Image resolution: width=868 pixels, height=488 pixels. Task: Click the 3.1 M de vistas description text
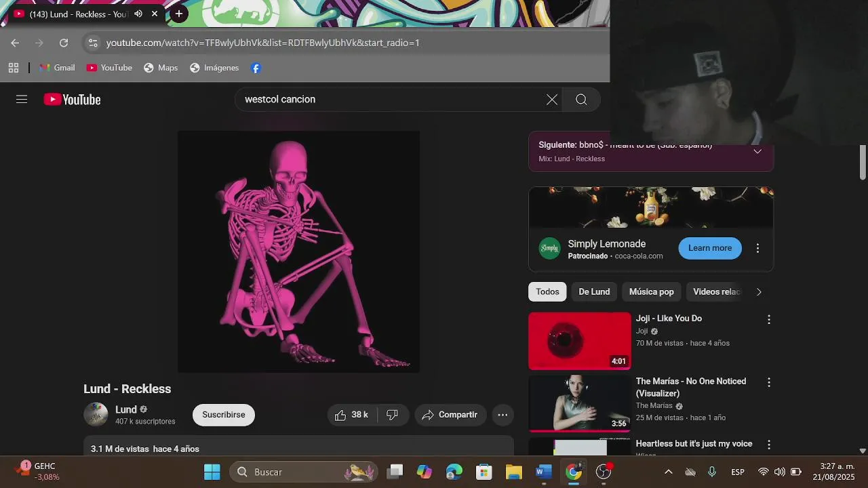145,449
